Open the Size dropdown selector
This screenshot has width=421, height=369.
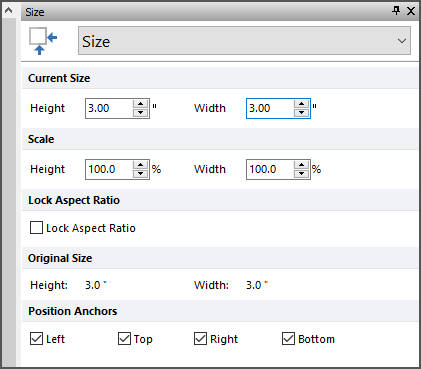click(244, 41)
